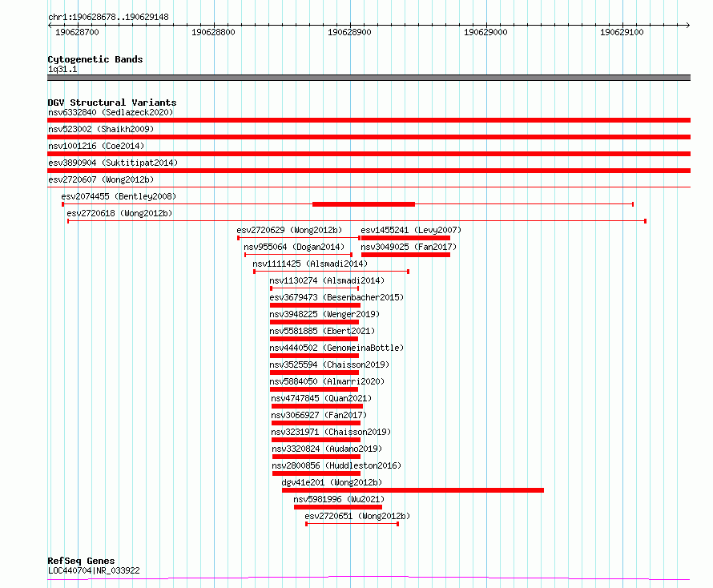The image size is (713, 588).
Task: Click the gray cytogenetic band bar
Action: pyautogui.click(x=369, y=78)
